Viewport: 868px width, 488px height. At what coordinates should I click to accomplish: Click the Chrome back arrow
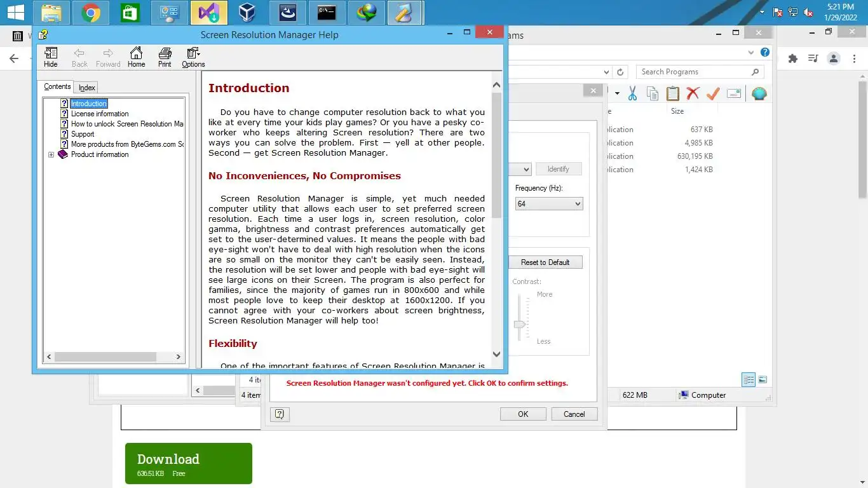14,58
